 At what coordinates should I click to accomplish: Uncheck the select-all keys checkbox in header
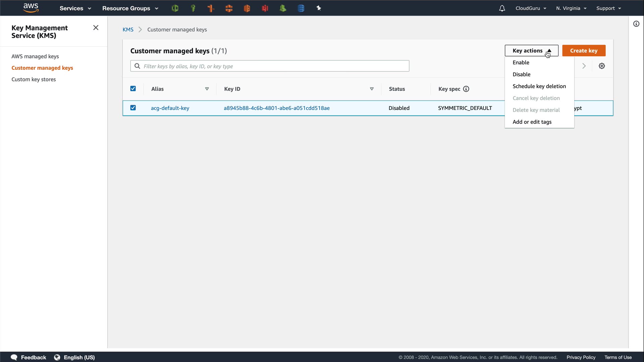[x=133, y=88]
